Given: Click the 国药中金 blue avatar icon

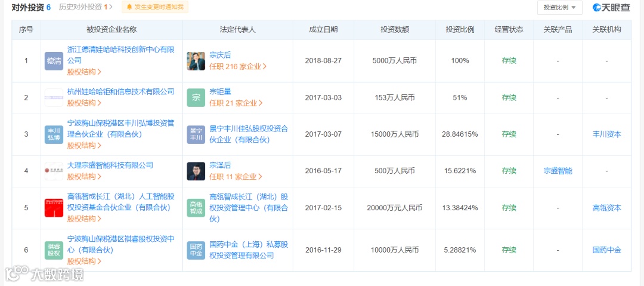Looking at the screenshot, I should [196, 250].
